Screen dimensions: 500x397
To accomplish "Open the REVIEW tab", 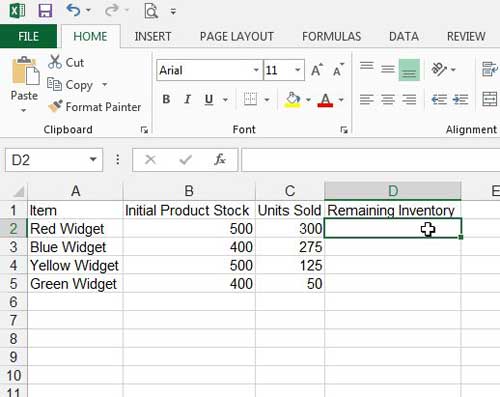I will (x=466, y=36).
